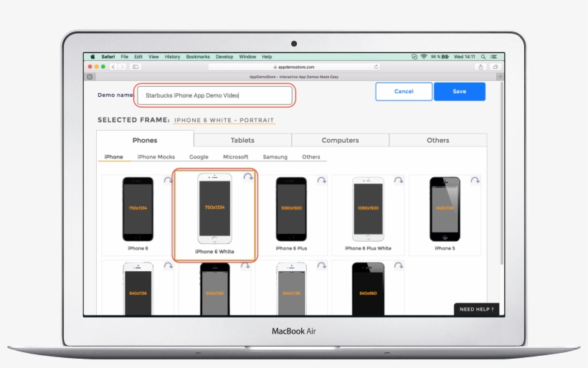This screenshot has height=368, width=588.
Task: Switch to the Tablets tab
Action: point(242,140)
